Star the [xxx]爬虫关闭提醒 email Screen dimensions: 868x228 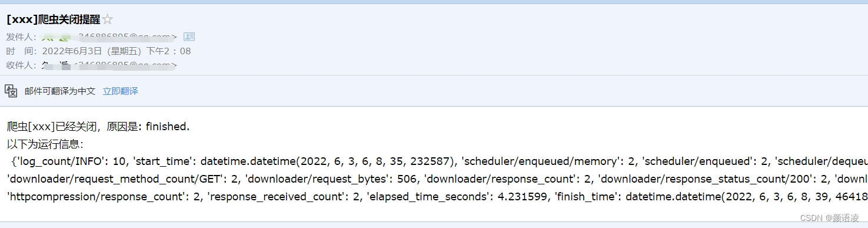[x=107, y=20]
